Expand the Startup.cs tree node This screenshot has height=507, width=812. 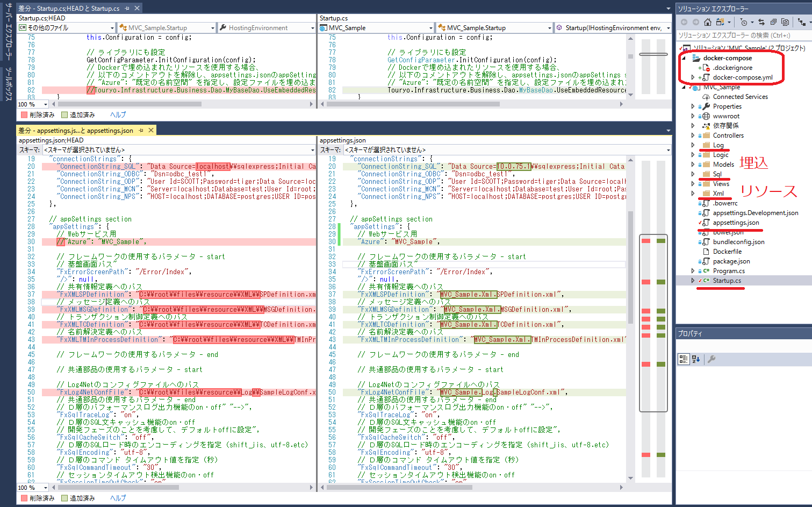693,281
